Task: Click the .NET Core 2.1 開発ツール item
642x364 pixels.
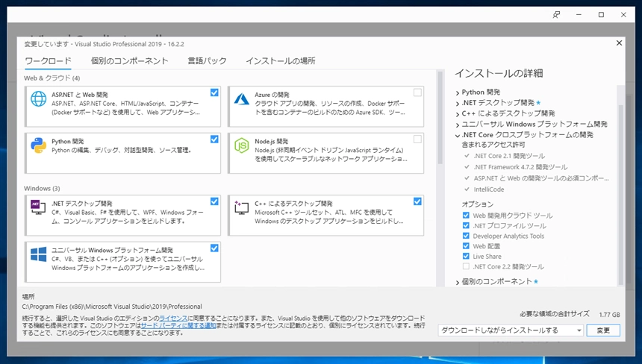Action: click(509, 156)
